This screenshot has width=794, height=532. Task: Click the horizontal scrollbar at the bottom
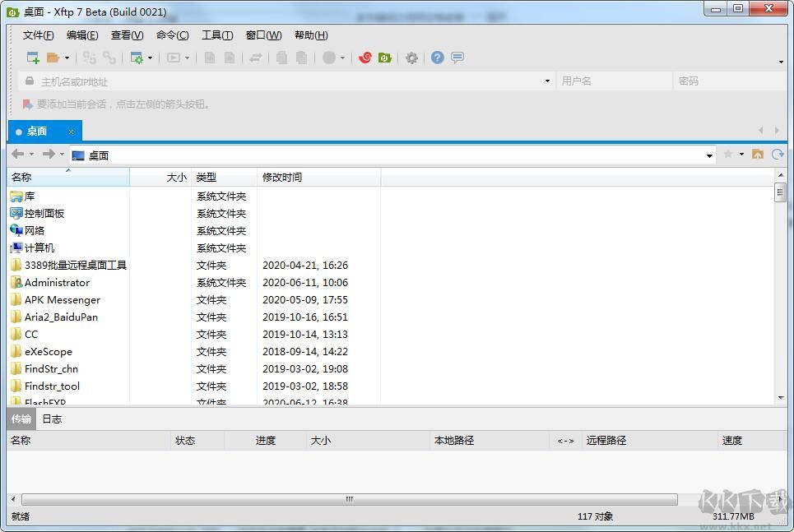tap(348, 498)
